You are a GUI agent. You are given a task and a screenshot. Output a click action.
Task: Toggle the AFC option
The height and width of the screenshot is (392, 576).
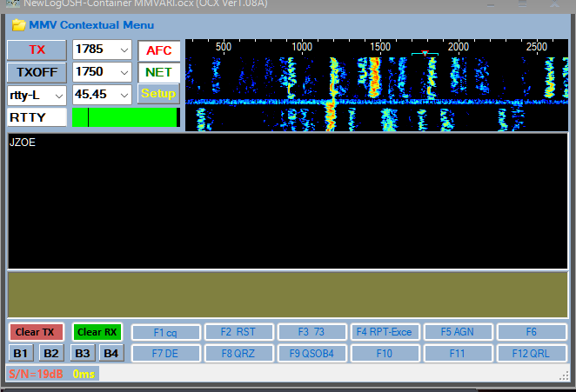click(x=158, y=50)
